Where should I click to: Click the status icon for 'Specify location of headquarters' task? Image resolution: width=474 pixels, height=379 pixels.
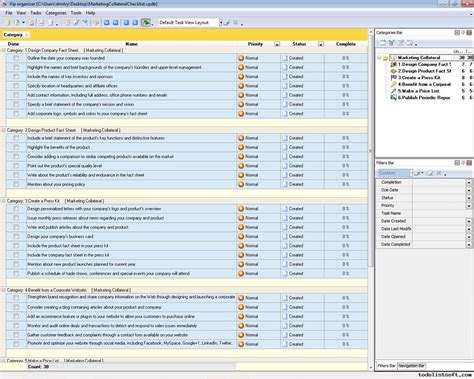285,86
